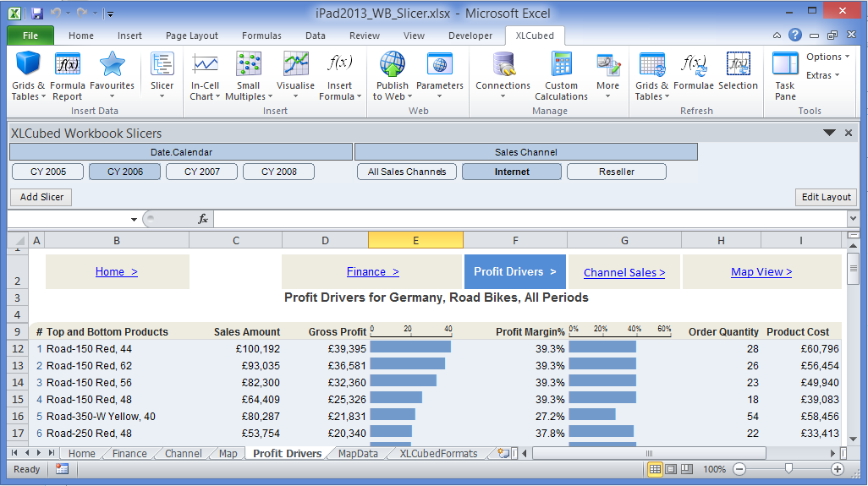
Task: Toggle the CY 2006 slicer
Action: coord(125,172)
